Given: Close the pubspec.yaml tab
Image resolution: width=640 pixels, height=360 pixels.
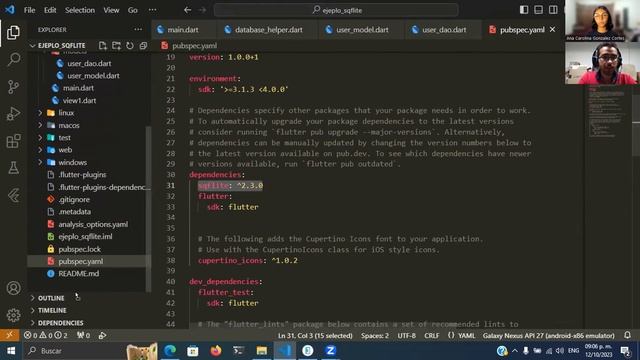Looking at the screenshot, I should coord(552,29).
